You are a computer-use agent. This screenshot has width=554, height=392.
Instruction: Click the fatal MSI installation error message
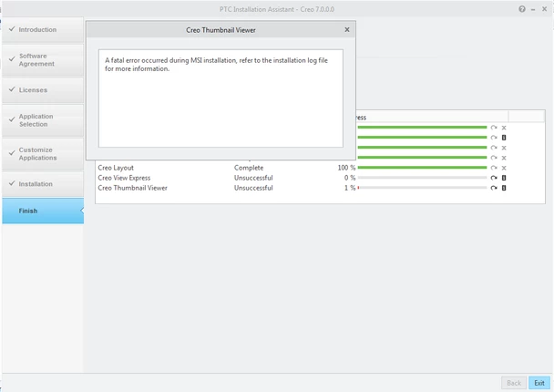pyautogui.click(x=216, y=65)
